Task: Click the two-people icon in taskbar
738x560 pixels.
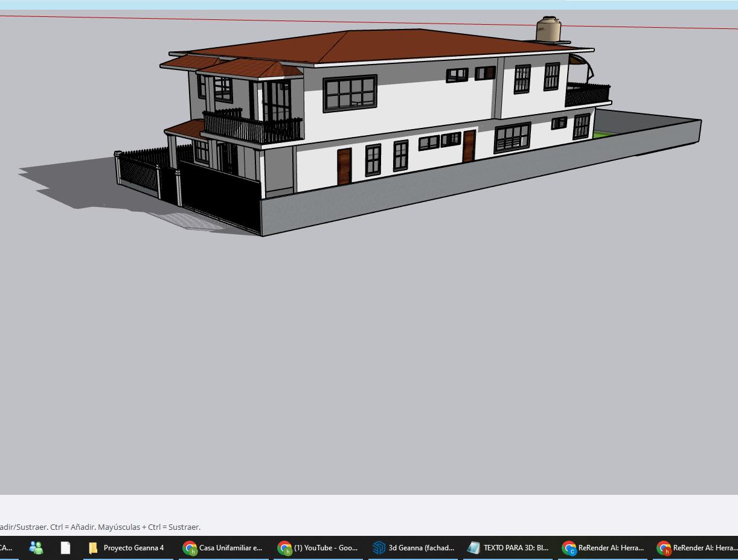Action: pos(36,548)
